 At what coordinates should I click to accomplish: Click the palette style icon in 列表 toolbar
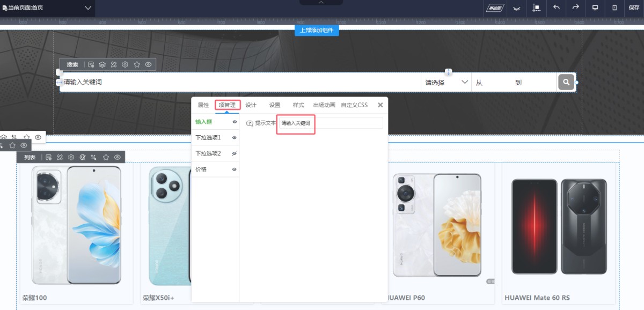tap(82, 157)
